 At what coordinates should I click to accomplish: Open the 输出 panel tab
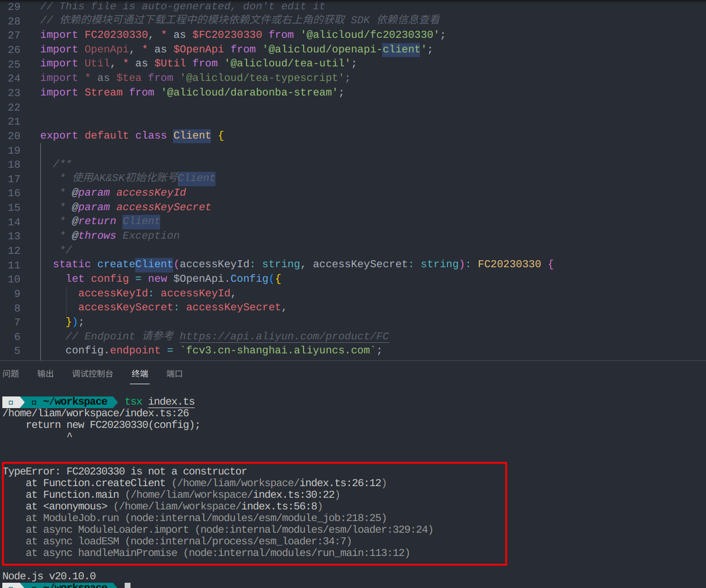[x=45, y=374]
